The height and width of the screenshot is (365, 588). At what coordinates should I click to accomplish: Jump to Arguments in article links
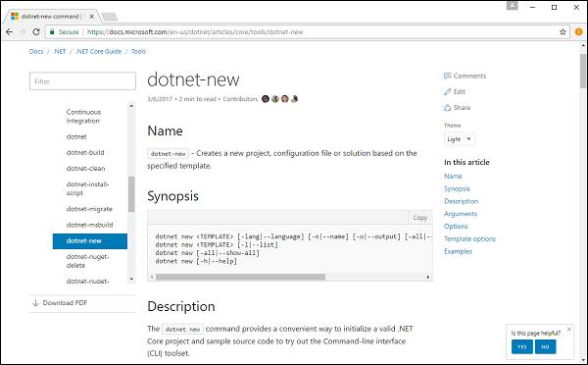pyautogui.click(x=461, y=214)
